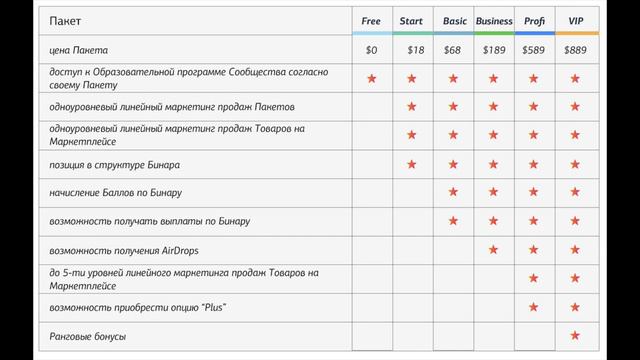This screenshot has width=640, height=360.
Task: Click the Start star in позиция в структуре Бинара row
Action: 411,164
